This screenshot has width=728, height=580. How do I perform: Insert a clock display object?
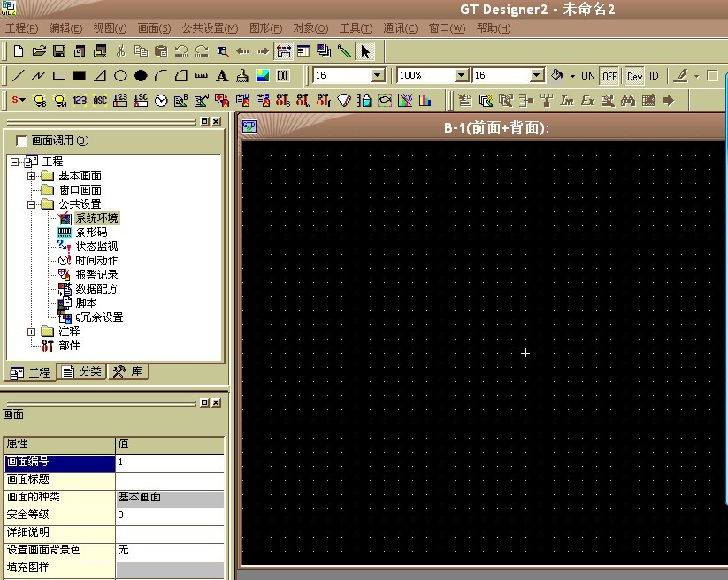(x=161, y=101)
